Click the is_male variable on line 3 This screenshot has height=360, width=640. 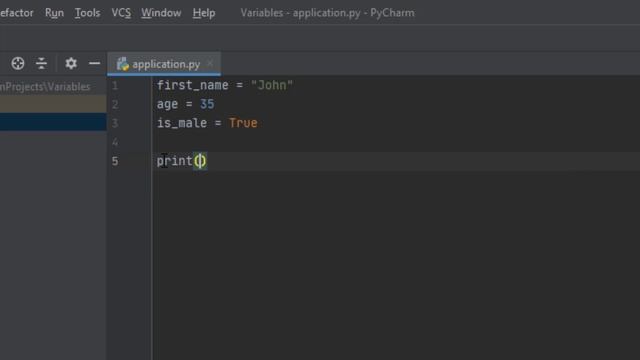click(x=182, y=123)
